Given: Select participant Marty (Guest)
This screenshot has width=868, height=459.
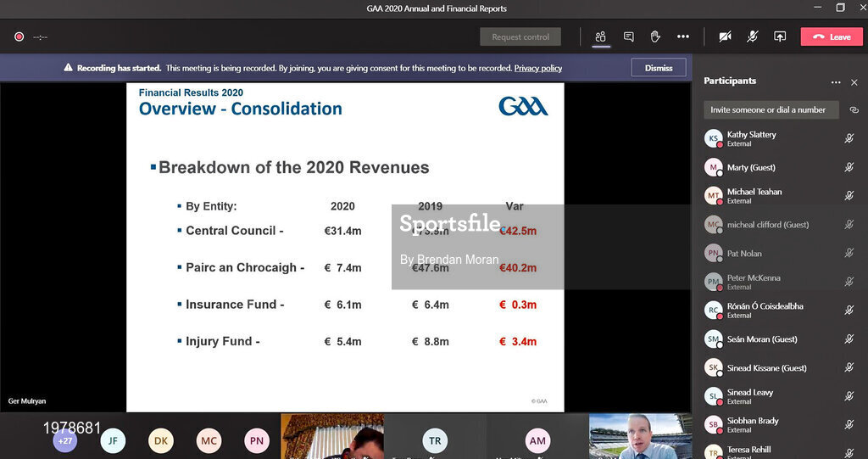Looking at the screenshot, I should pyautogui.click(x=781, y=167).
